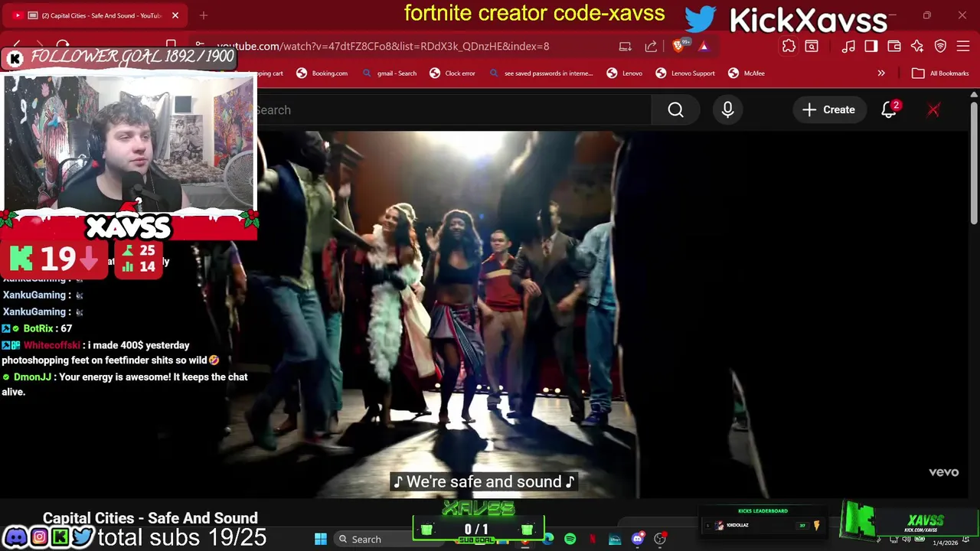Open Leo AI sparkle icon
The image size is (980, 551).
pyautogui.click(x=917, y=46)
